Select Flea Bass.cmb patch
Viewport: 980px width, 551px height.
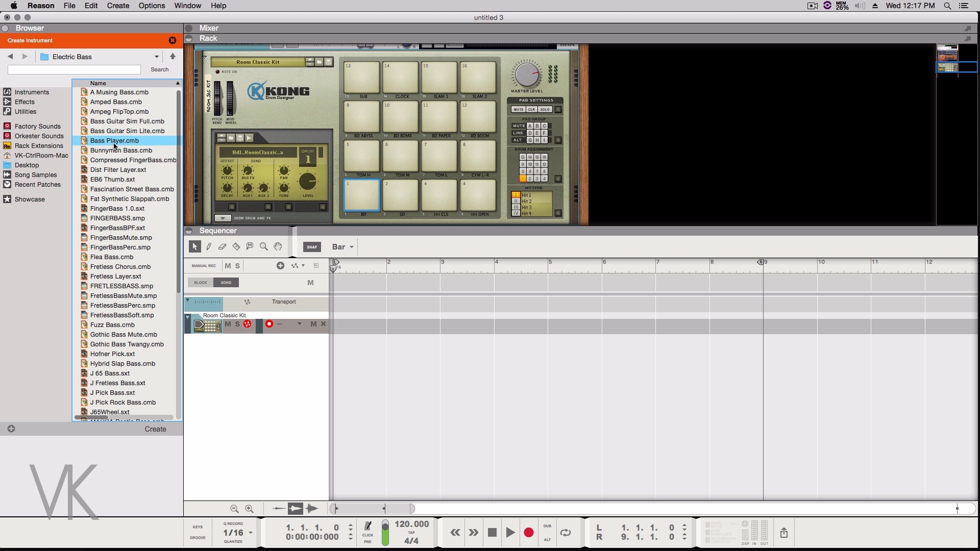(x=112, y=257)
